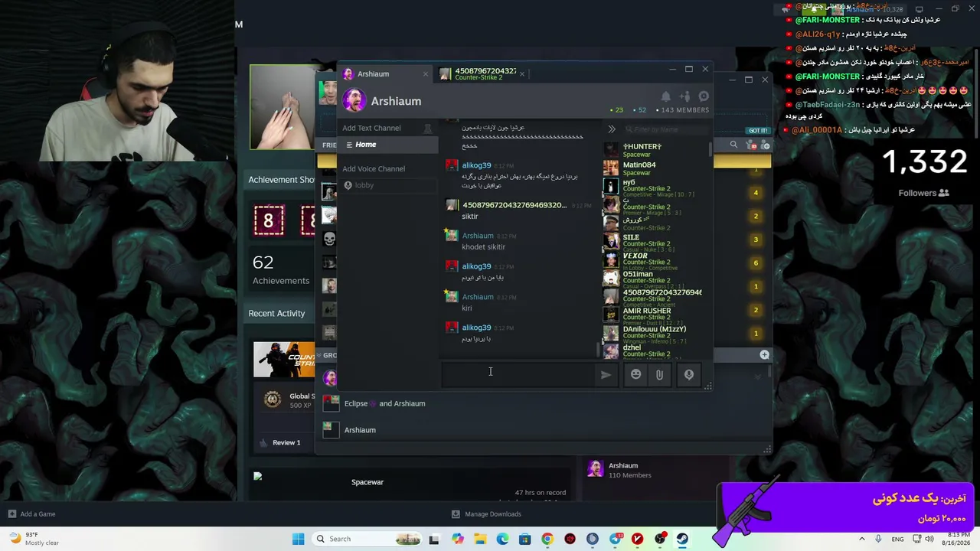The height and width of the screenshot is (551, 980).
Task: Start voice chat with the microphone button
Action: [688, 375]
